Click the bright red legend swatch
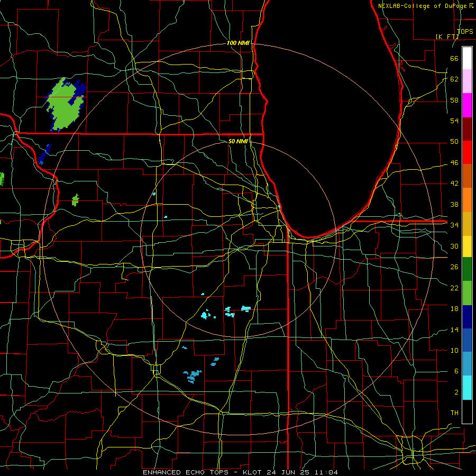This screenshot has width=476, height=476. click(x=467, y=152)
